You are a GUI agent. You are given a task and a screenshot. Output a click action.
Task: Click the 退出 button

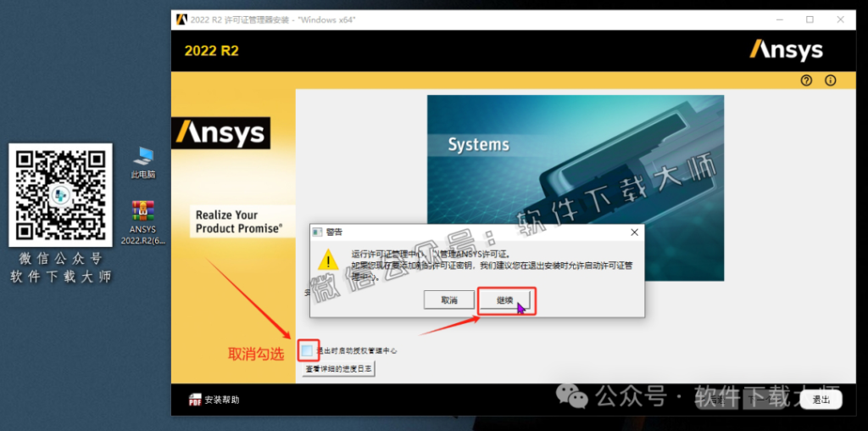tap(821, 400)
